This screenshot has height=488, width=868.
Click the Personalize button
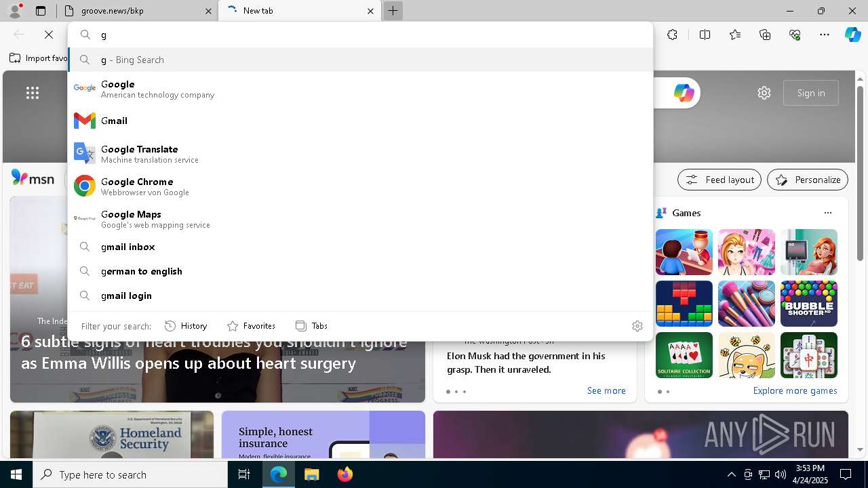coord(808,180)
